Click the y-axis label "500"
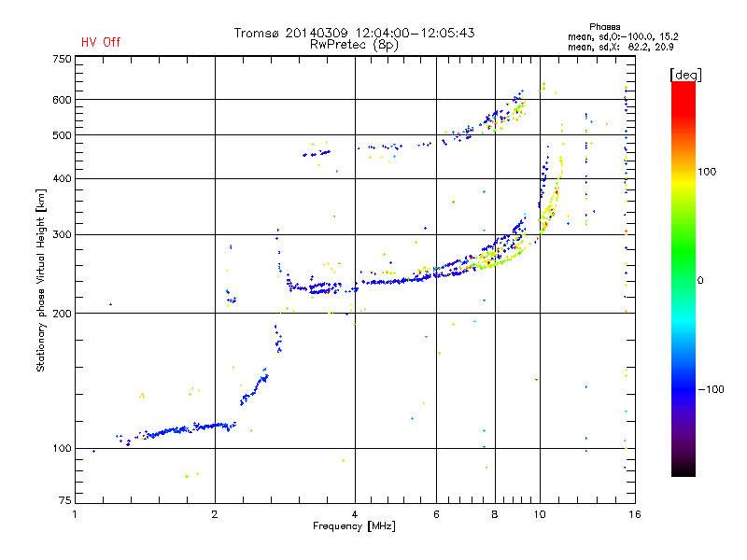 (x=62, y=135)
